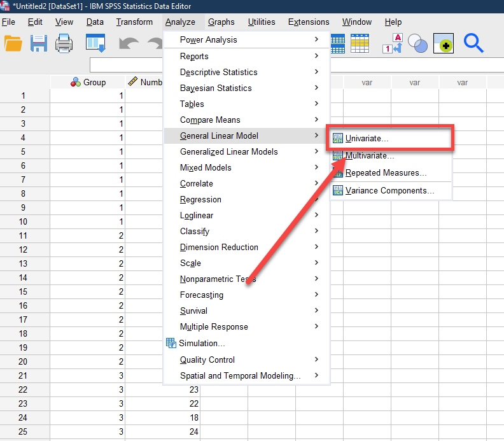Viewport: 504px width, 441px height.
Task: Click the Group cell in row 21
Action: (87, 375)
